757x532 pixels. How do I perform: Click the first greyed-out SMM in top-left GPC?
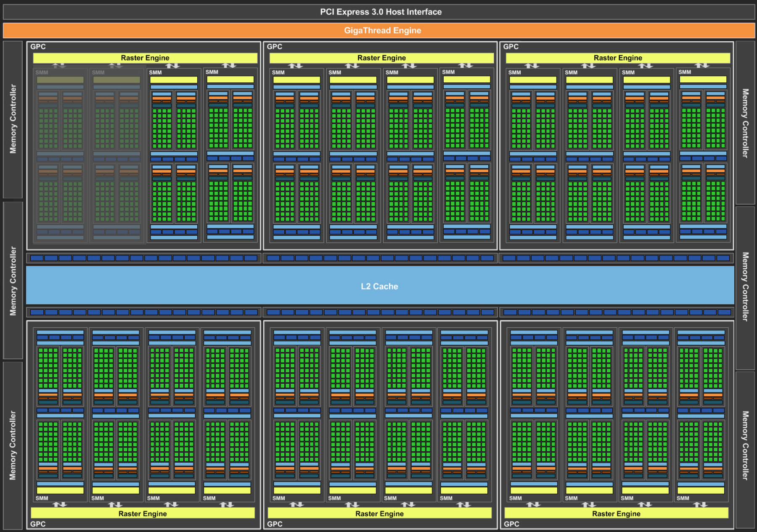60,155
